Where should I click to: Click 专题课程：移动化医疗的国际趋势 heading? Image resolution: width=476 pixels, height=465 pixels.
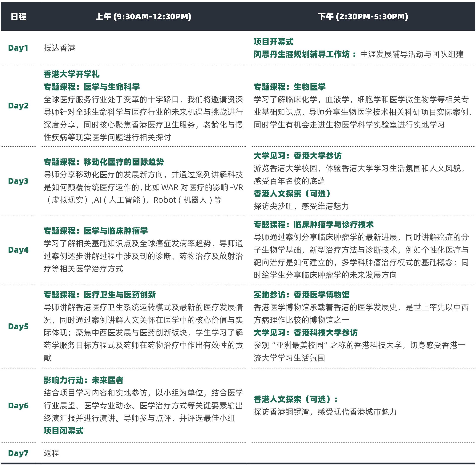coord(104,162)
